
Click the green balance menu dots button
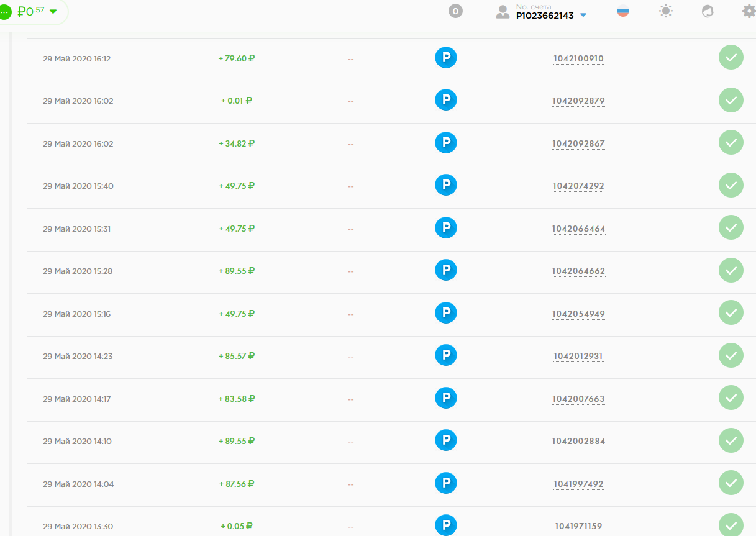pyautogui.click(x=4, y=12)
